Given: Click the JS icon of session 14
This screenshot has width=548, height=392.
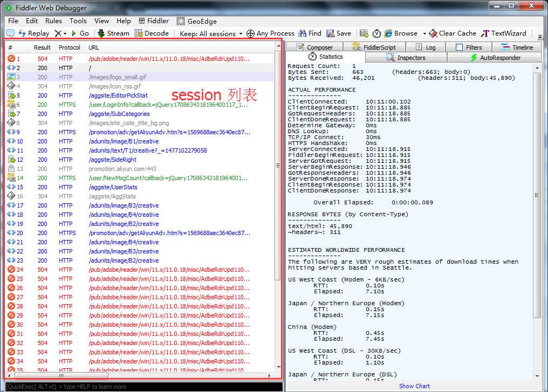Looking at the screenshot, I should (x=11, y=178).
